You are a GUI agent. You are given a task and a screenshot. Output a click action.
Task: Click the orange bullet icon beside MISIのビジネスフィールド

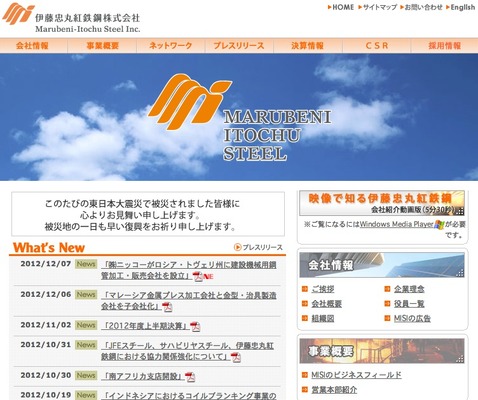pos(305,375)
